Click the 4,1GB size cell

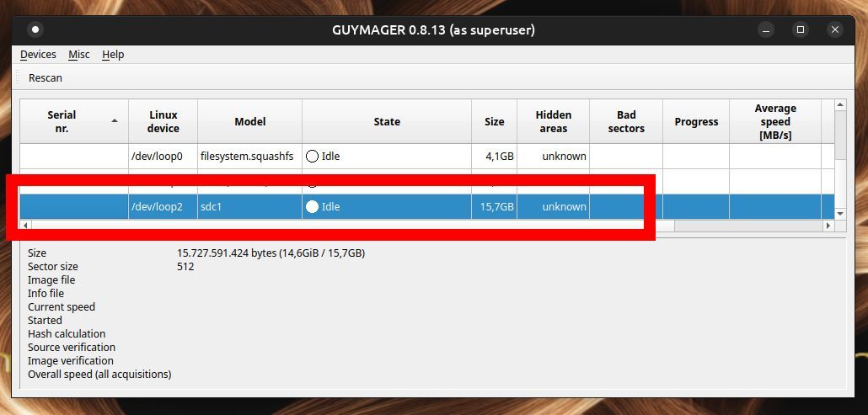pyautogui.click(x=495, y=157)
